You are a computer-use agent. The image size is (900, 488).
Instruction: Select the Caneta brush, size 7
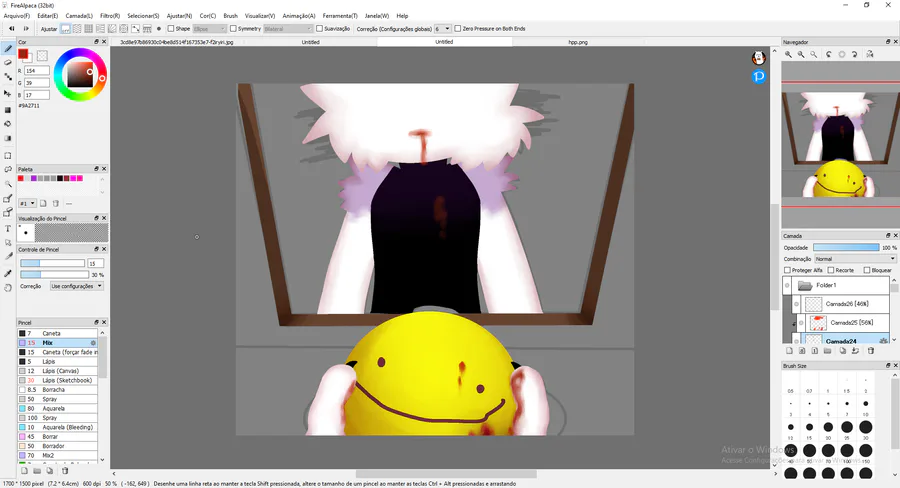click(x=57, y=333)
